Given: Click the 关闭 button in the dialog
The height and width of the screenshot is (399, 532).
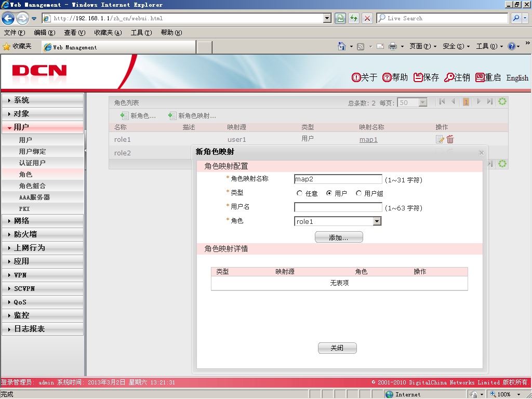Looking at the screenshot, I should [x=337, y=348].
